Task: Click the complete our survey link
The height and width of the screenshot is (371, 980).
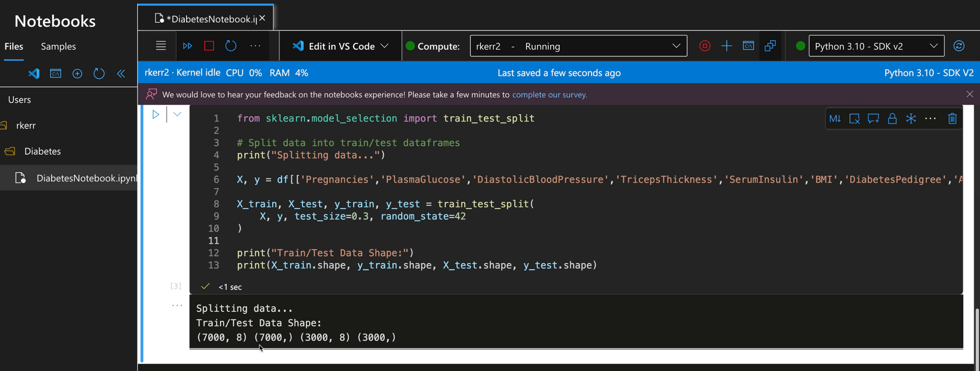Action: [549, 95]
